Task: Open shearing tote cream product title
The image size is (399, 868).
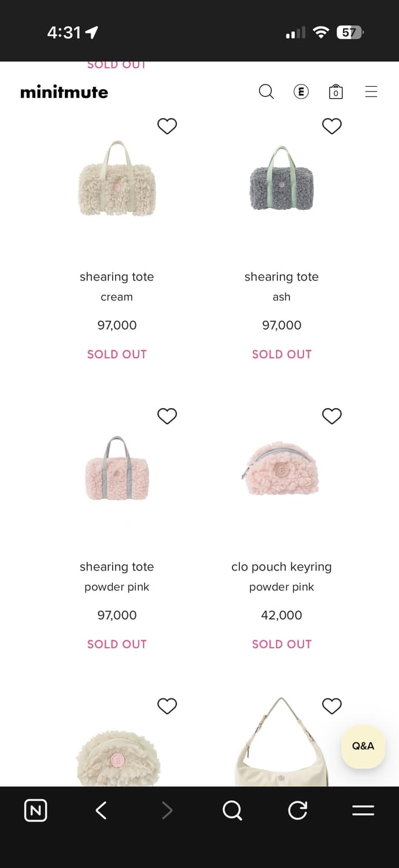Action: click(x=117, y=277)
